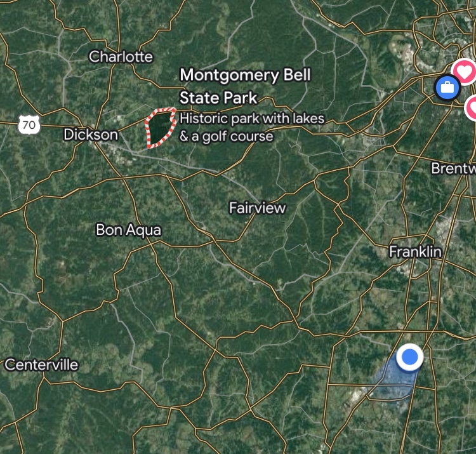
Task: Select the US 70 highway shield
Action: pos(29,124)
